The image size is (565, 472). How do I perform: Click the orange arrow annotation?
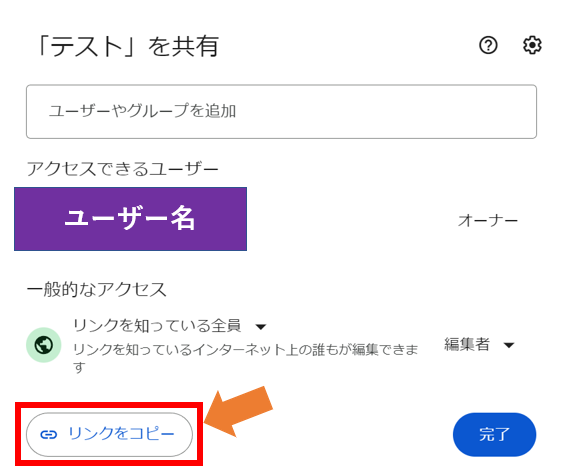239,411
